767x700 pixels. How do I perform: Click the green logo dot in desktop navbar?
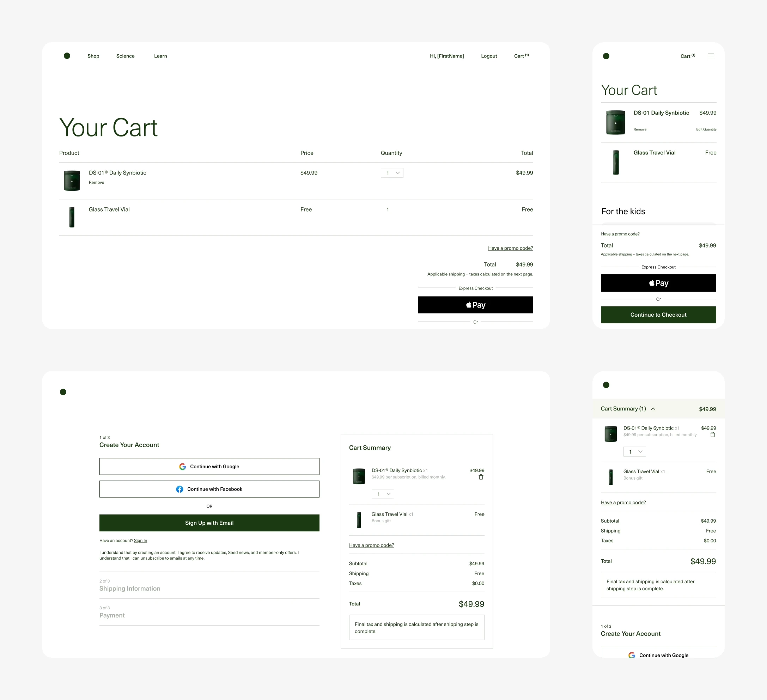[67, 56]
